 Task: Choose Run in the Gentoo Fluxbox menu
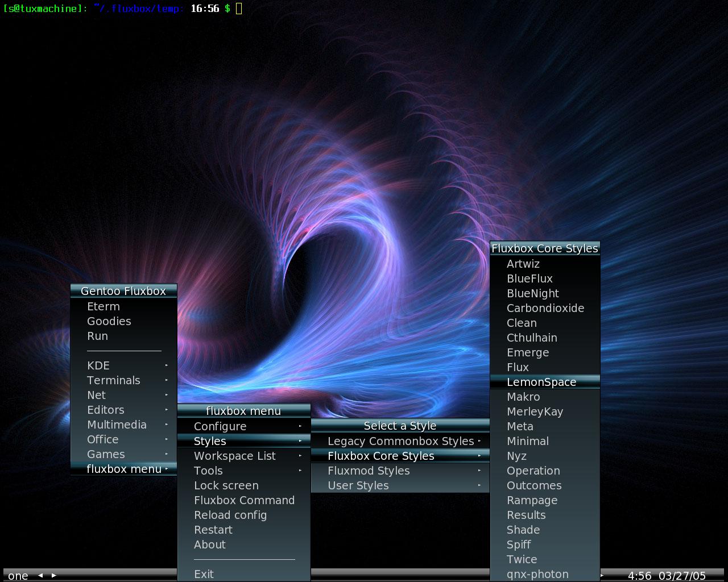[124, 336]
